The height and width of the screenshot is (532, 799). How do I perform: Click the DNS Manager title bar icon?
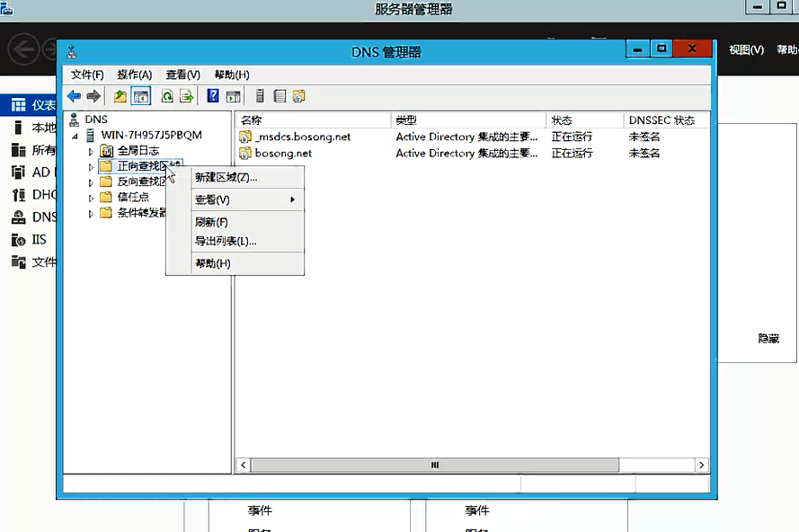coord(72,51)
